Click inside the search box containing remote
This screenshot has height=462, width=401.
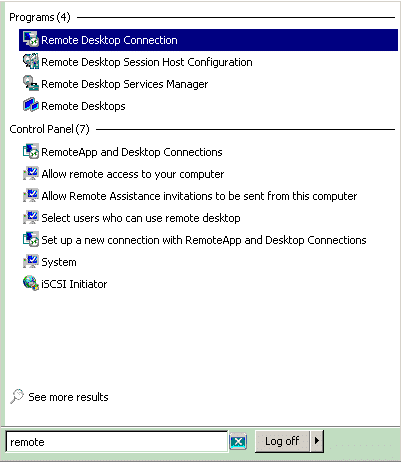click(117, 442)
